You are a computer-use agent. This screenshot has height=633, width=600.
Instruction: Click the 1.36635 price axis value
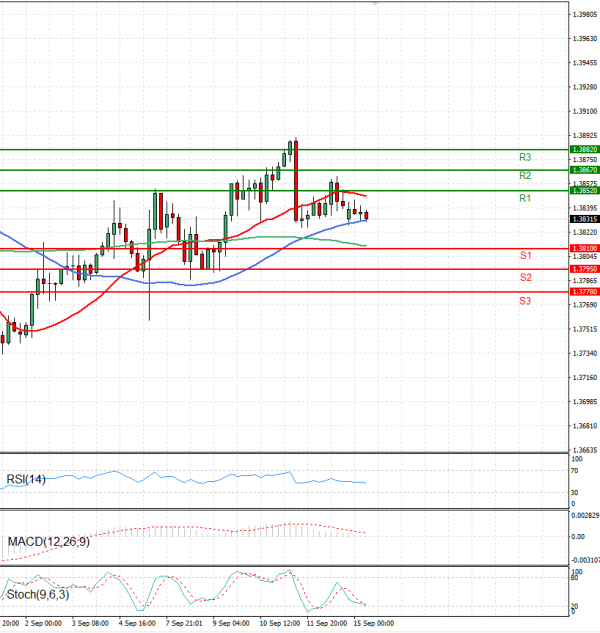pyautogui.click(x=585, y=450)
